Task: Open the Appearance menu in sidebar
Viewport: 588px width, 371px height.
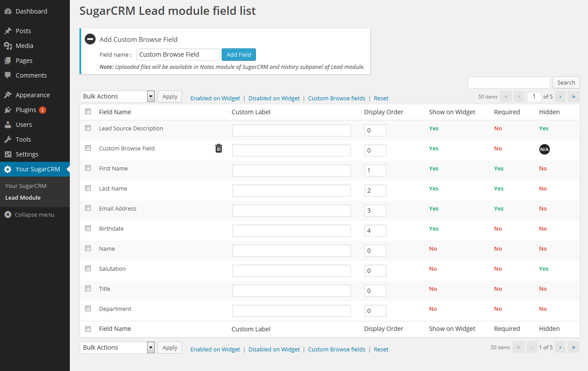Action: coord(33,95)
